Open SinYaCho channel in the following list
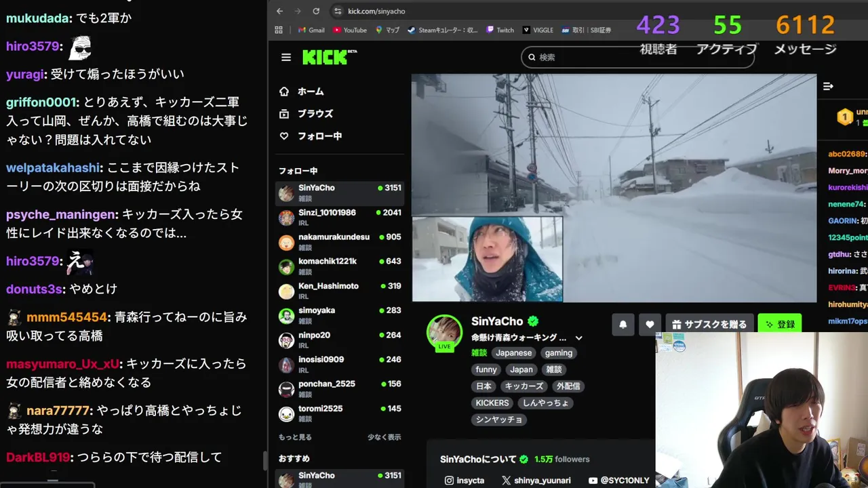The image size is (868, 488). (x=340, y=193)
